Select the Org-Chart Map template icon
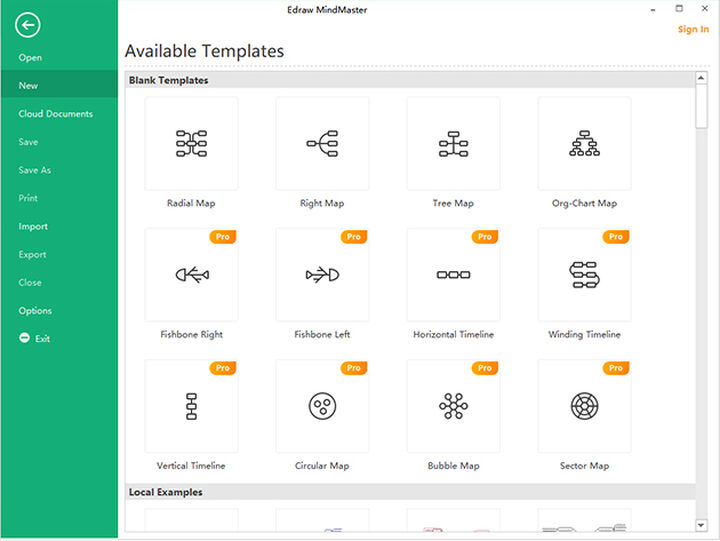Image resolution: width=720 pixels, height=541 pixels. [x=584, y=144]
